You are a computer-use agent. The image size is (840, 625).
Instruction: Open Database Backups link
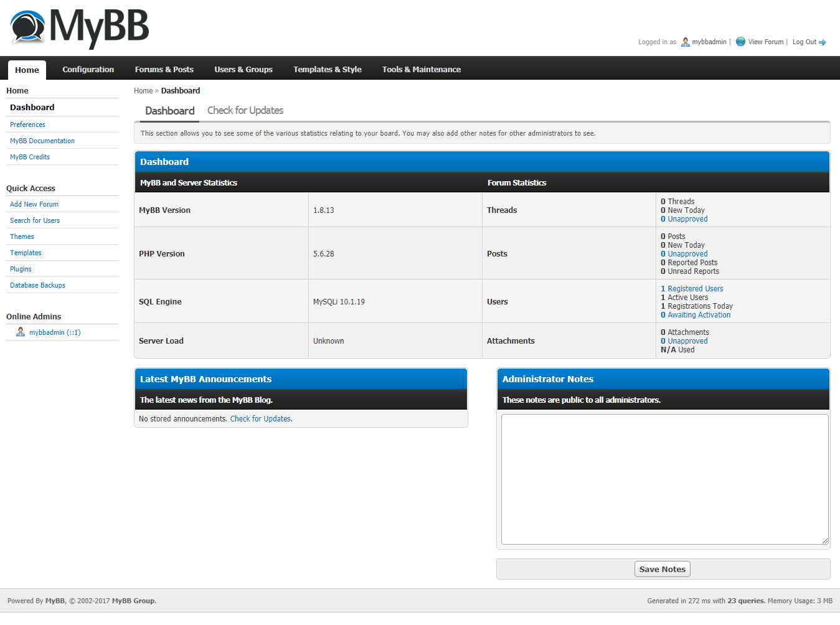[37, 285]
